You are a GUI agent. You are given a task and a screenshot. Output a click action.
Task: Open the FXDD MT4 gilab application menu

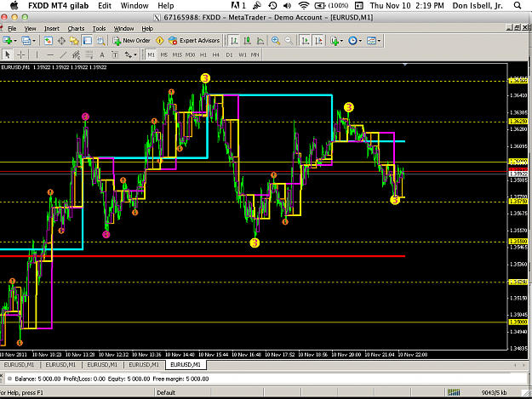pyautogui.click(x=58, y=6)
